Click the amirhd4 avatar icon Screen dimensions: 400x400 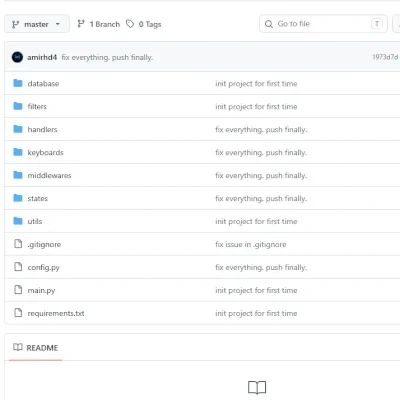pyautogui.click(x=17, y=57)
